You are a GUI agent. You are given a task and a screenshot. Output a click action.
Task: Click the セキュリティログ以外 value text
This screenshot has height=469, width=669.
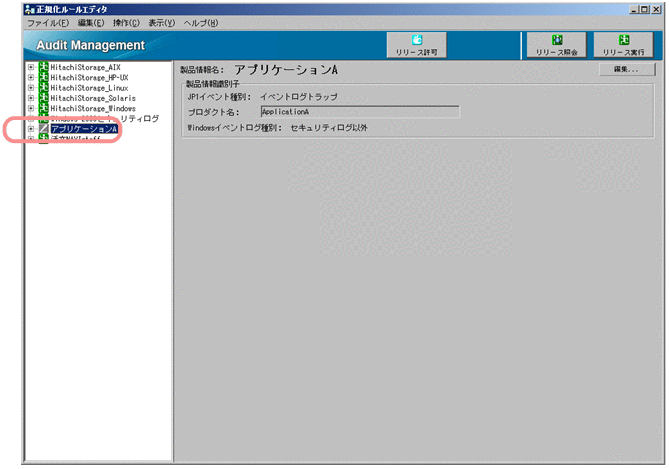click(329, 128)
